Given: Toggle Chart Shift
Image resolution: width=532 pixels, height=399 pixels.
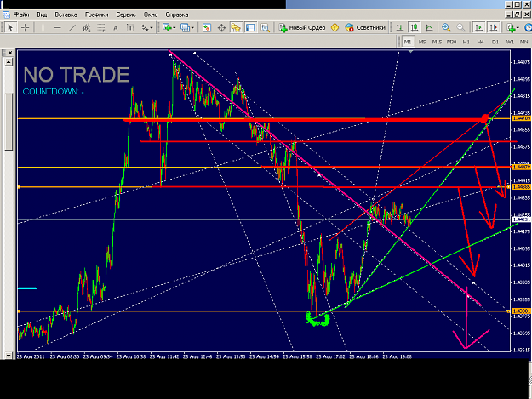Looking at the screenshot, I should click(494, 28).
